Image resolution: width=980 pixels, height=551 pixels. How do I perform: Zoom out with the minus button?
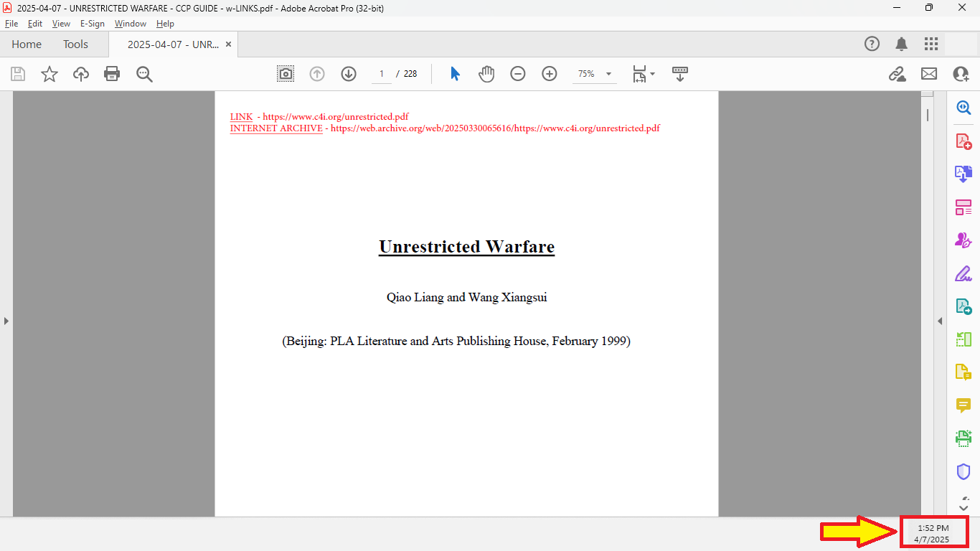point(518,74)
